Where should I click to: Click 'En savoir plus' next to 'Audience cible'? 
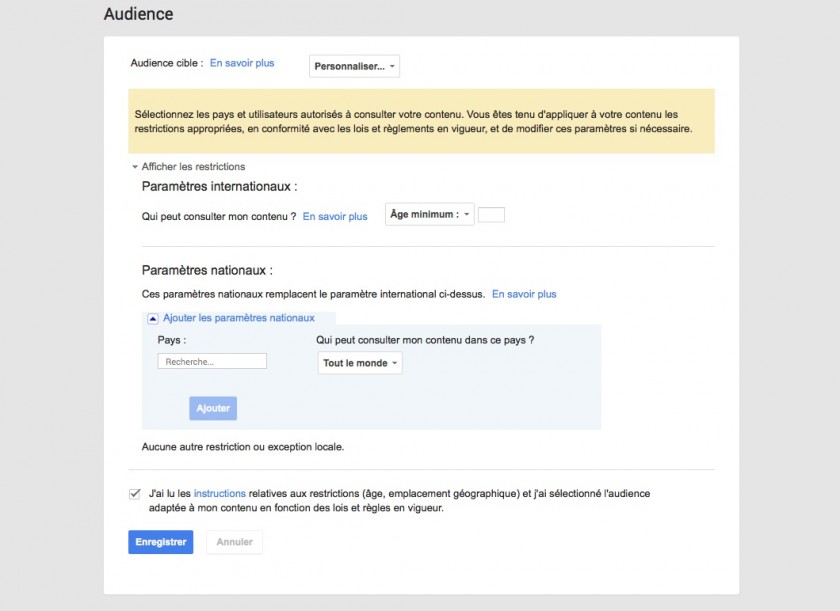tap(242, 62)
